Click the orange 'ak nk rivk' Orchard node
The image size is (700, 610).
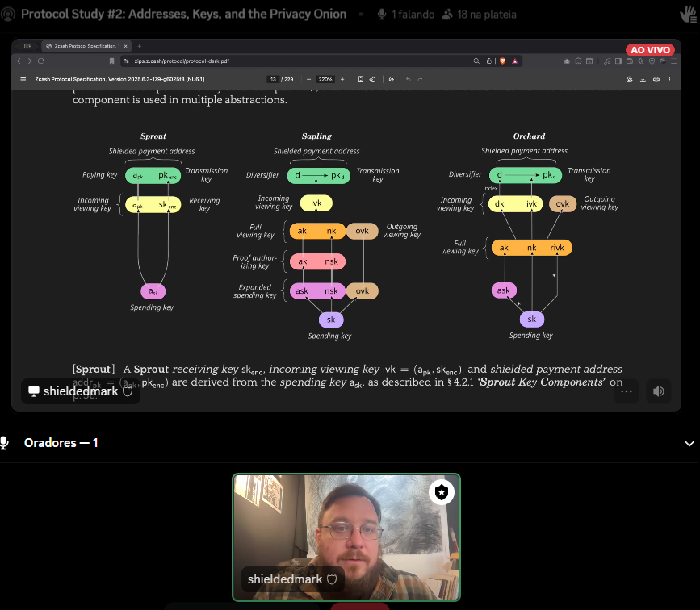[532, 248]
